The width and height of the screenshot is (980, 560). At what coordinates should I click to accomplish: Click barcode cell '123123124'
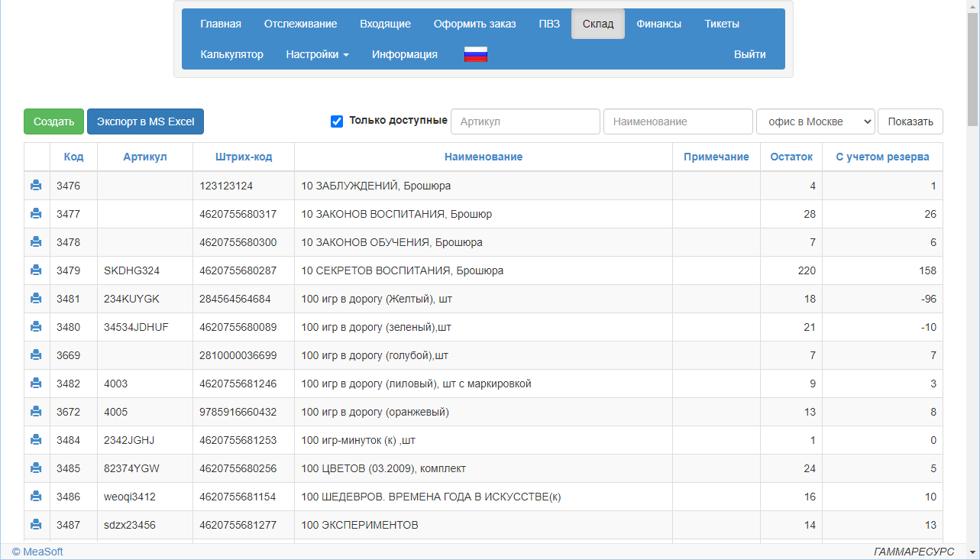click(244, 186)
